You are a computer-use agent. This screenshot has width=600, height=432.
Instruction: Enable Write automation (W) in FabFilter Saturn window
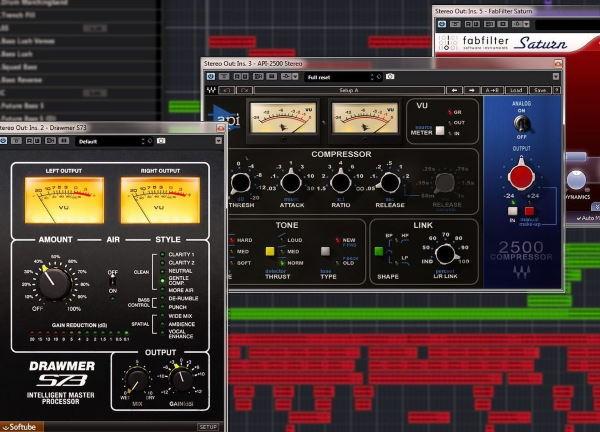click(x=475, y=24)
